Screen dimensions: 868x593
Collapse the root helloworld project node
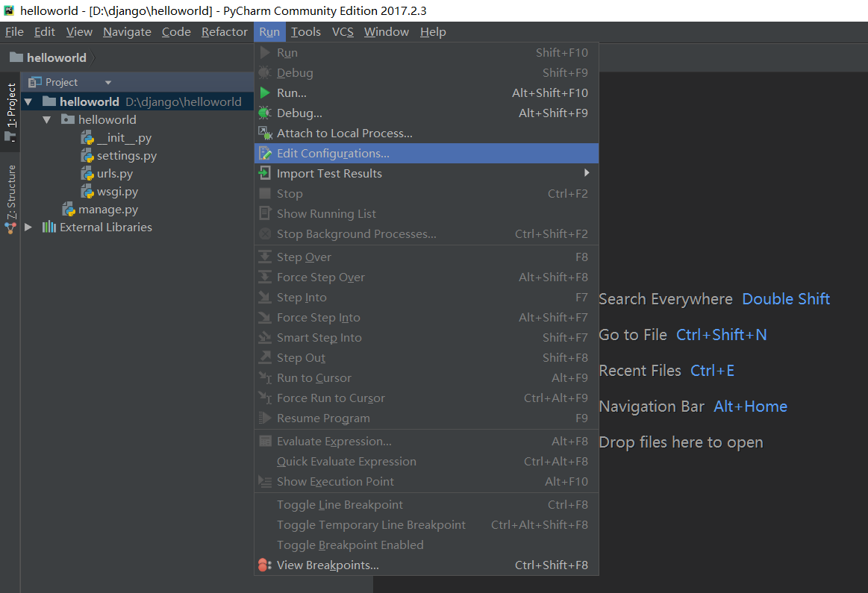(x=28, y=101)
